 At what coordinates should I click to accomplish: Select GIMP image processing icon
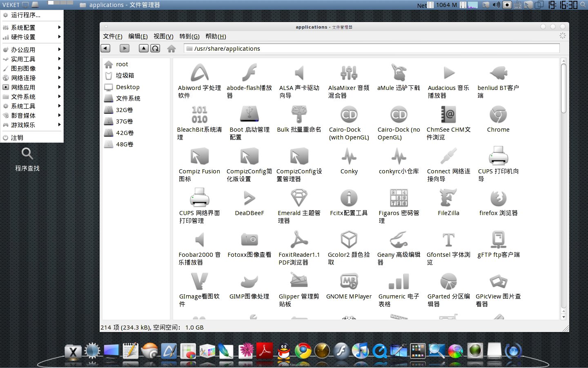(249, 282)
